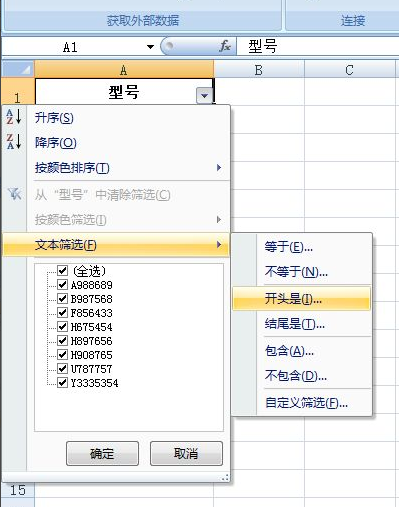Select the 包含(A) filter option
The width and height of the screenshot is (399, 507).
click(x=289, y=351)
